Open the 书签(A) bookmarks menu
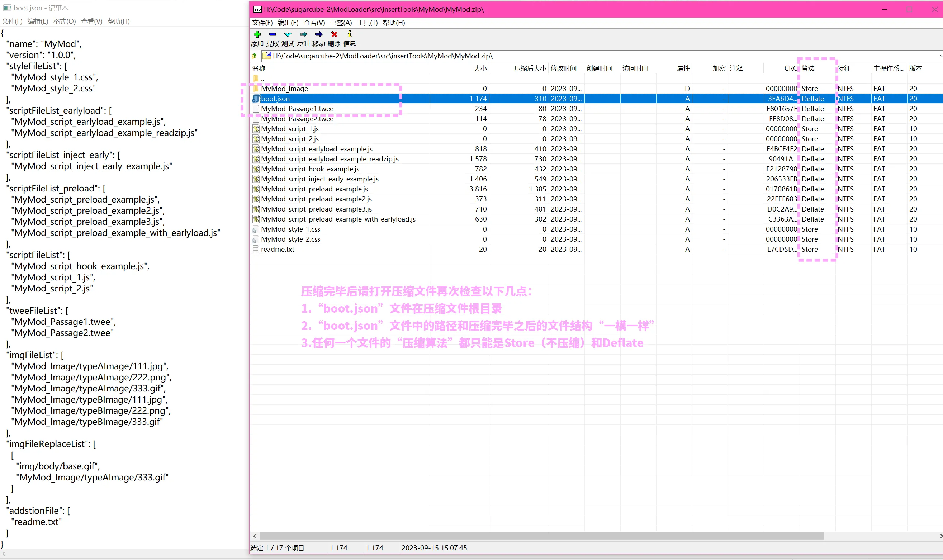Viewport: 943px width, 560px height. [x=341, y=23]
